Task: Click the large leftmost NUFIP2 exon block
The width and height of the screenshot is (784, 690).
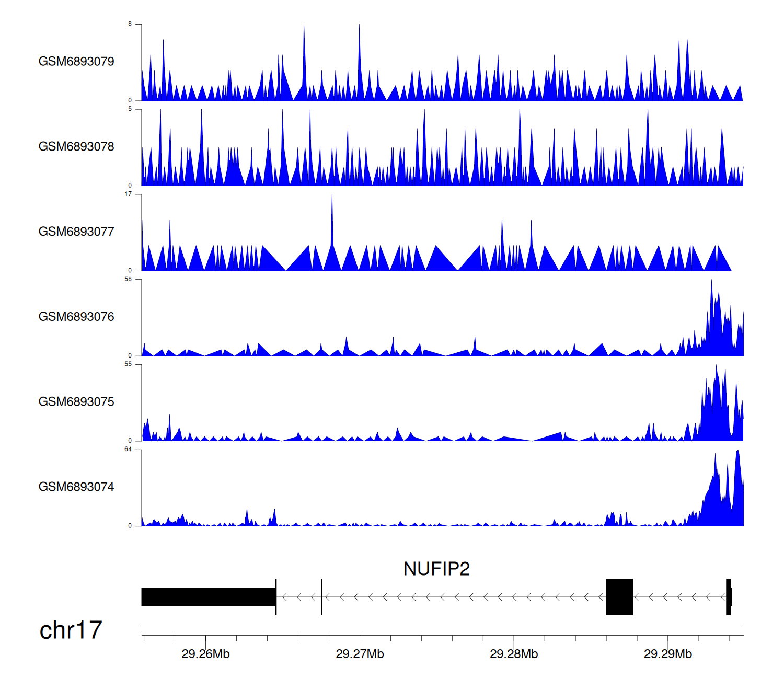Action: tap(208, 597)
